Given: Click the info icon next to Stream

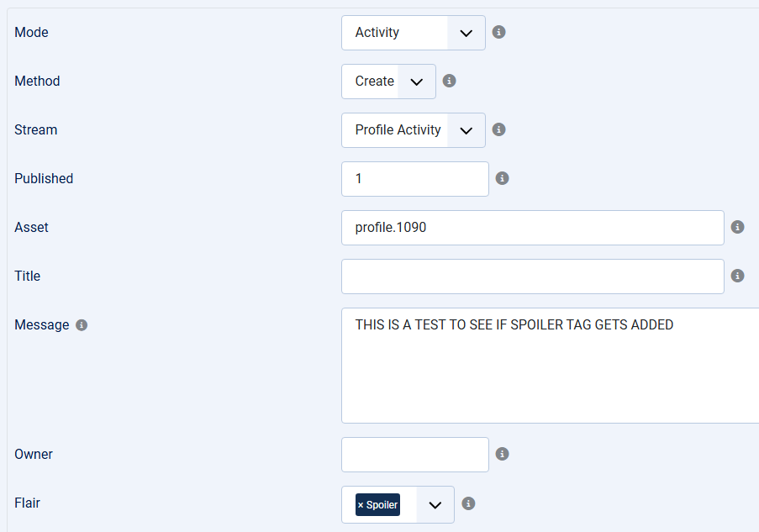Looking at the screenshot, I should pyautogui.click(x=498, y=130).
